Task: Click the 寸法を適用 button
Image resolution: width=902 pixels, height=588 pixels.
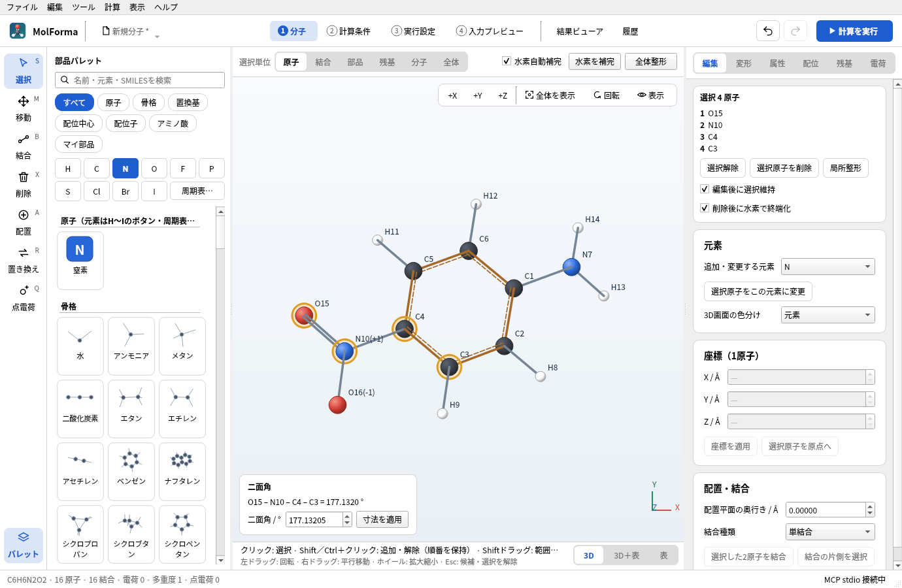Action: (x=382, y=519)
